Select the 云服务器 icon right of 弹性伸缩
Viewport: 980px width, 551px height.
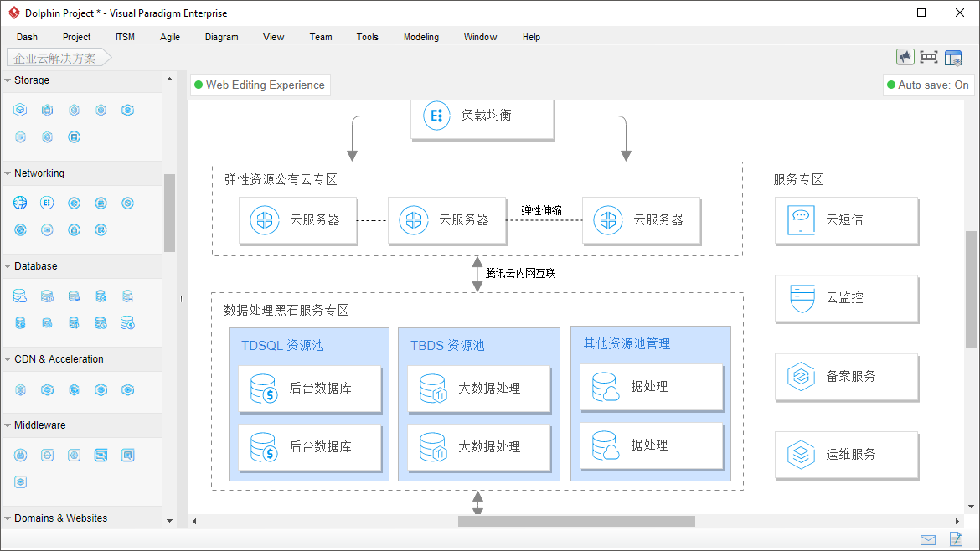click(x=608, y=220)
